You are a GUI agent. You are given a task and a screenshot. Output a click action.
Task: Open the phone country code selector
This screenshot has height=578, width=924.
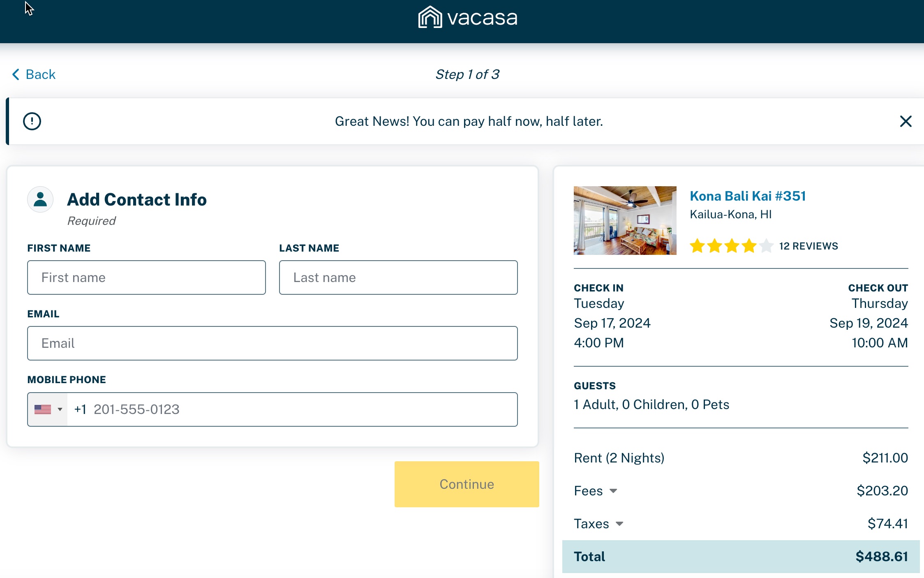[x=60, y=409]
